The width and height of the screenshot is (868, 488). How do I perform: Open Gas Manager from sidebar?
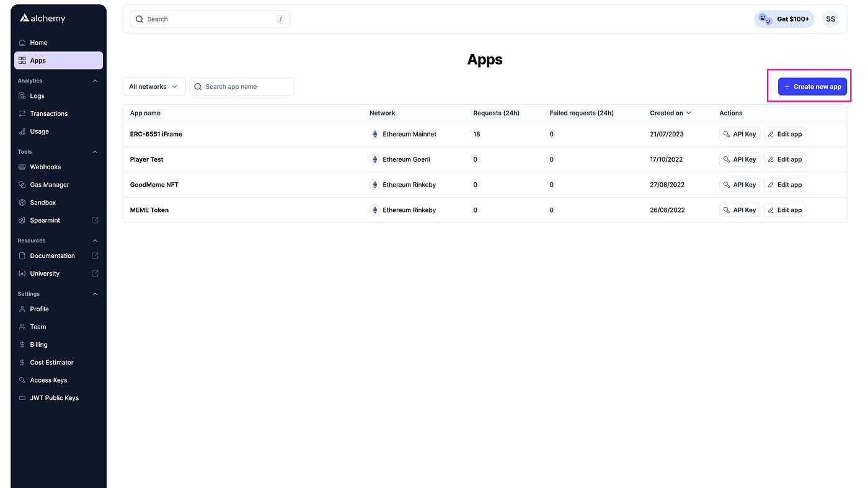coord(58,185)
